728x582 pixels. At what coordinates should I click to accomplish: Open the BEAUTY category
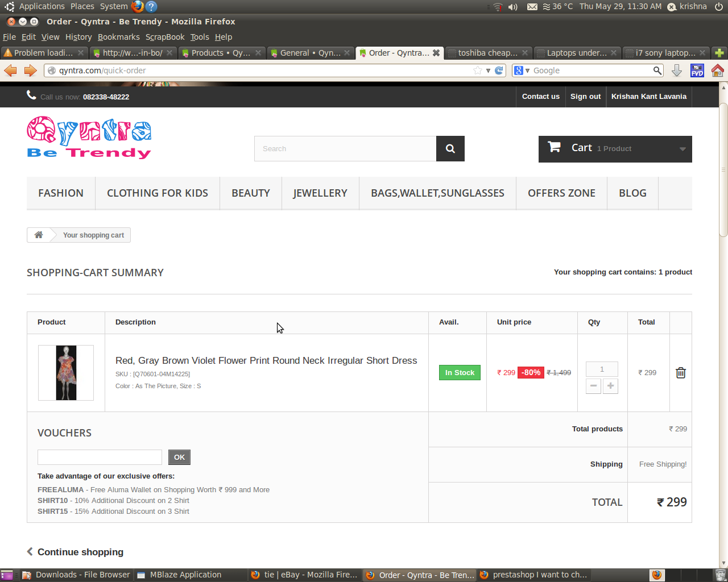pyautogui.click(x=251, y=193)
